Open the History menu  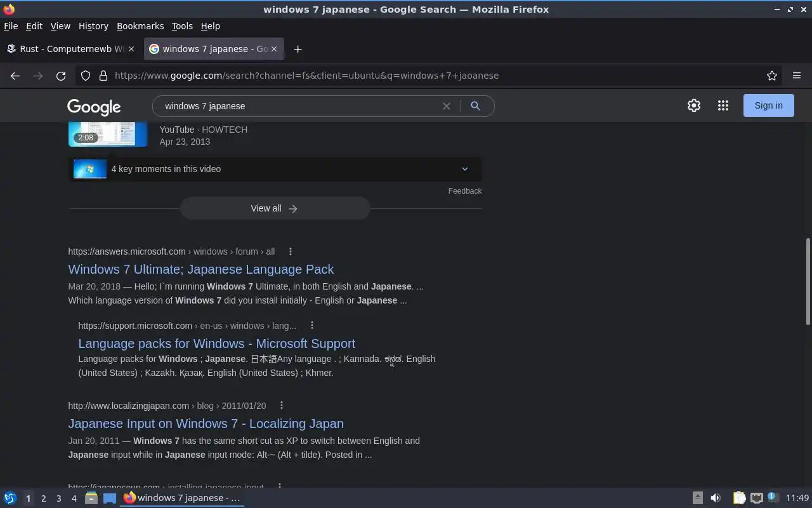click(93, 26)
